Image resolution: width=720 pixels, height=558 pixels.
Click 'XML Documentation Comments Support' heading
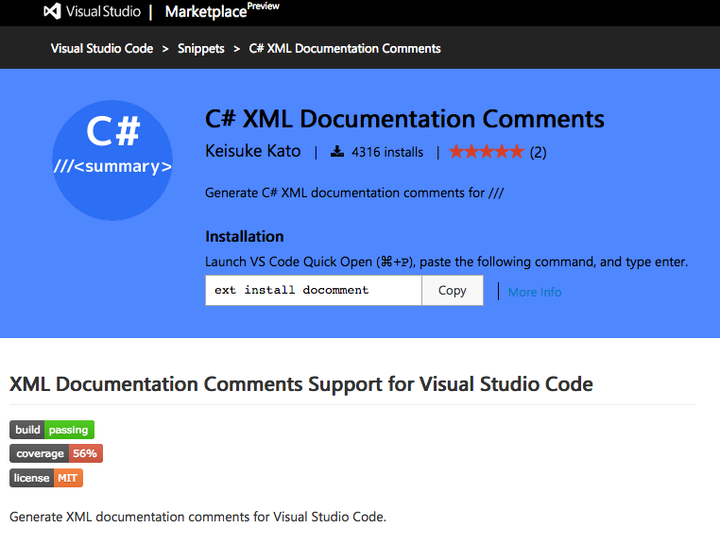tap(301, 384)
